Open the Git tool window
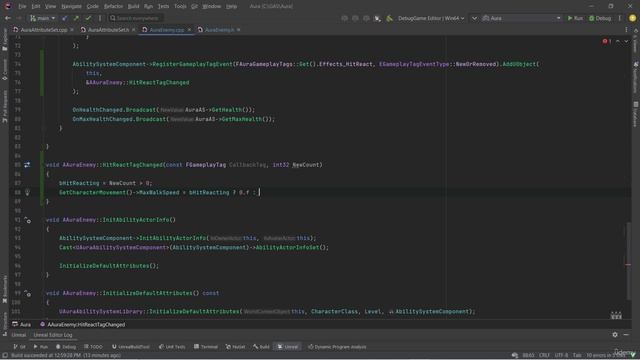 19,347
